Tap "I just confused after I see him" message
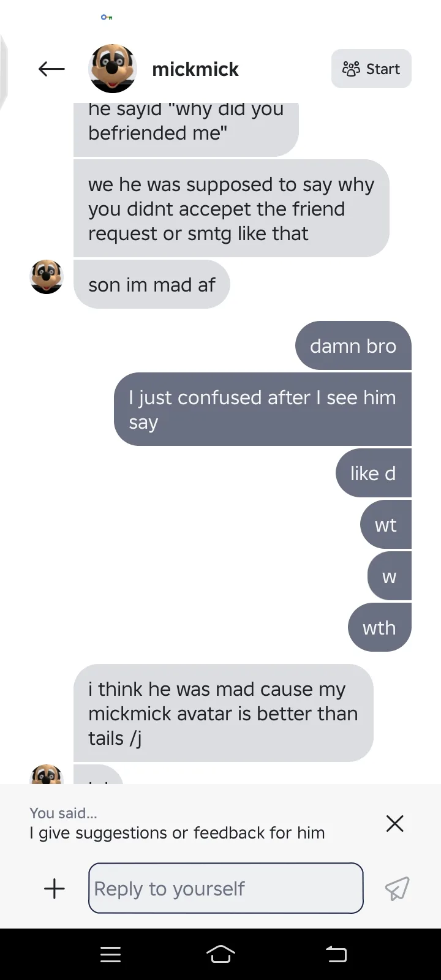This screenshot has height=980, width=441. tap(263, 409)
